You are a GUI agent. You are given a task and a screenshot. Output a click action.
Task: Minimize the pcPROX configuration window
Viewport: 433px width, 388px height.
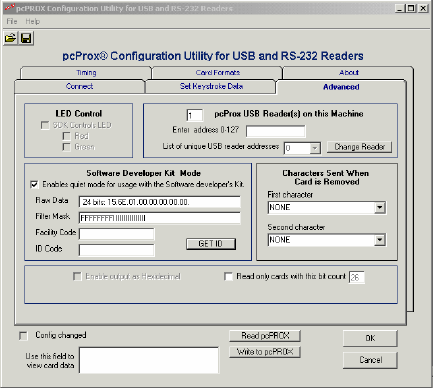tap(400, 8)
